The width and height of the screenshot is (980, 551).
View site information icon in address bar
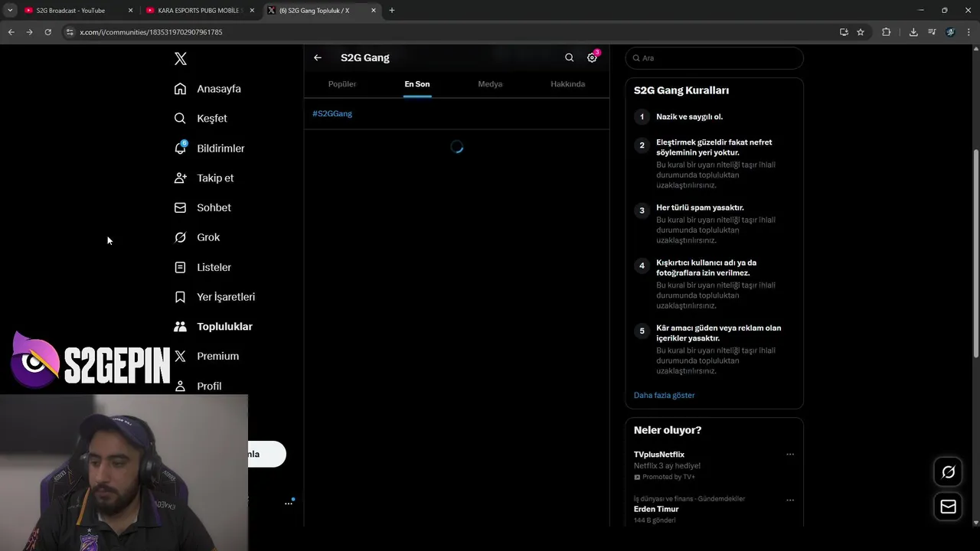pyautogui.click(x=70, y=32)
